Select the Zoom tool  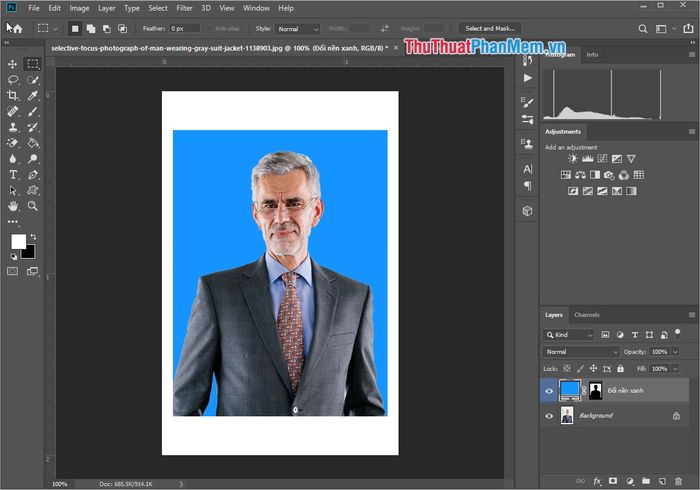coord(33,206)
